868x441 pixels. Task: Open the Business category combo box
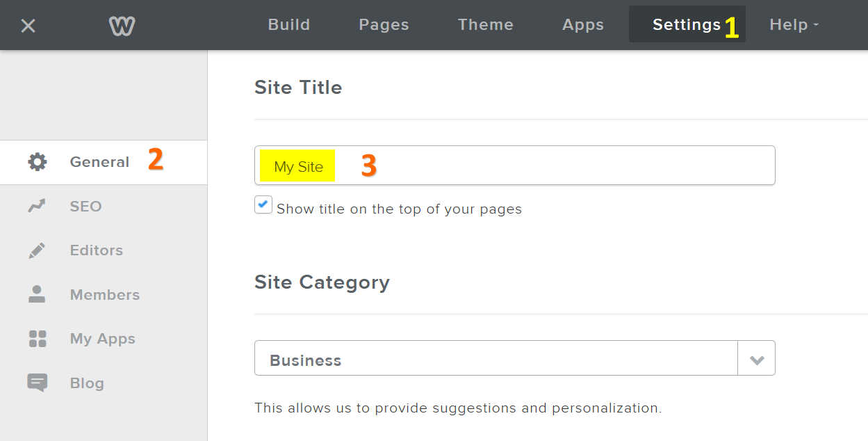coord(496,360)
